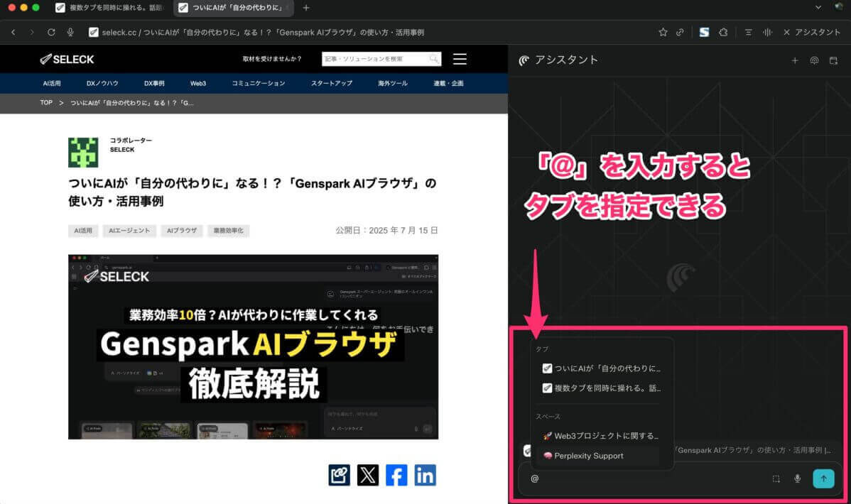Go back with the browser back arrow

point(13,33)
